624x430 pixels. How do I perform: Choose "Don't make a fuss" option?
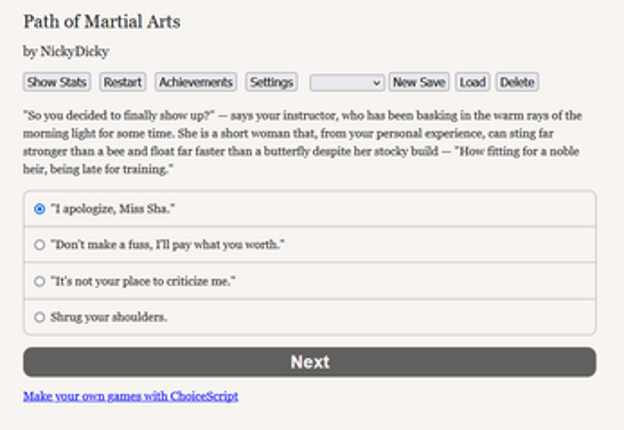point(310,244)
